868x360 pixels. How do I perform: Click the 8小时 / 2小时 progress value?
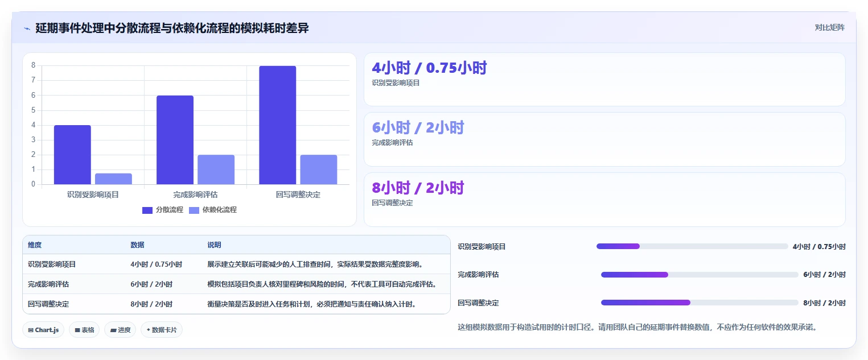pyautogui.click(x=824, y=303)
